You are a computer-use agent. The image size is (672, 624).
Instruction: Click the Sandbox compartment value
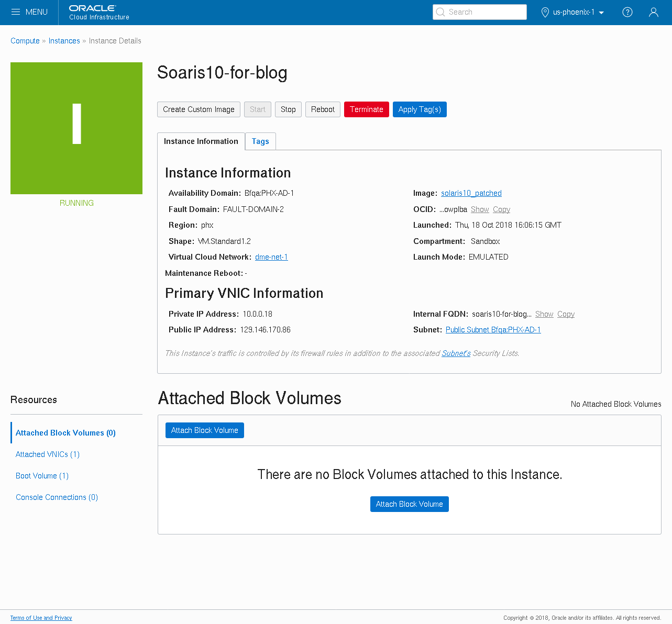[x=486, y=241]
